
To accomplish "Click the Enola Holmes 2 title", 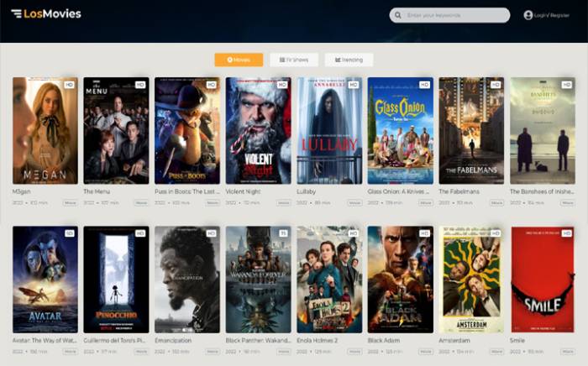I will tap(318, 341).
